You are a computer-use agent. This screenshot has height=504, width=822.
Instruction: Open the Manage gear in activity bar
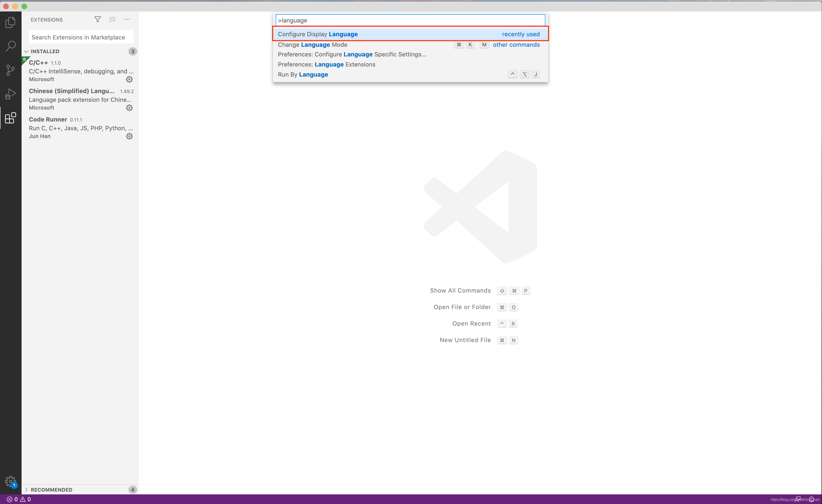click(10, 482)
